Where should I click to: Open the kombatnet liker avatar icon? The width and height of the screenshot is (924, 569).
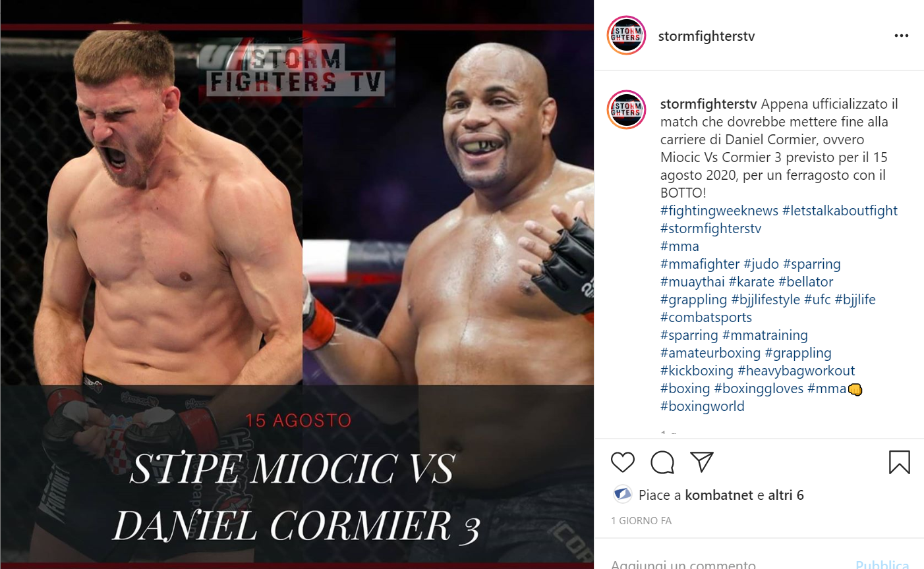[x=622, y=495]
